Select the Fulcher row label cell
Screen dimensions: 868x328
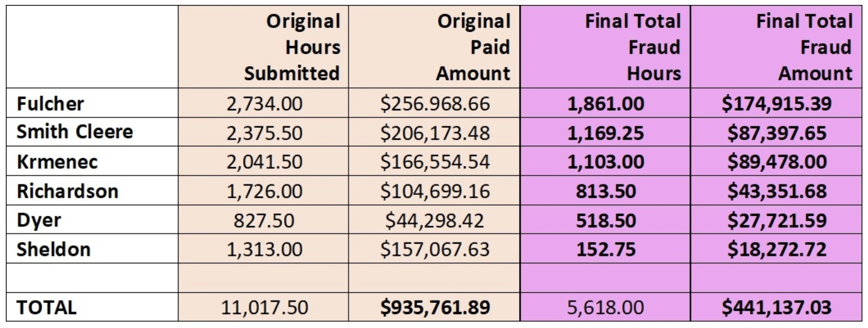click(92, 103)
